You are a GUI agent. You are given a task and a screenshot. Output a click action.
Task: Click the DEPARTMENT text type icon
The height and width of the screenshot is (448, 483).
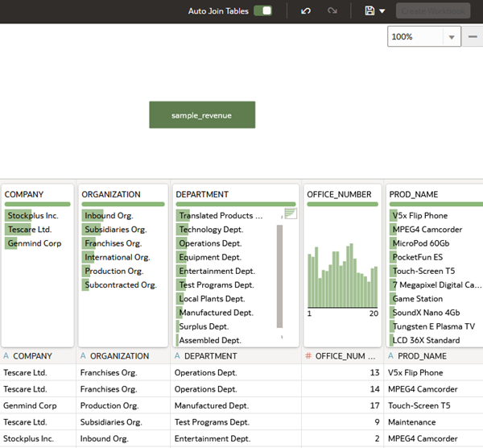[x=177, y=356]
